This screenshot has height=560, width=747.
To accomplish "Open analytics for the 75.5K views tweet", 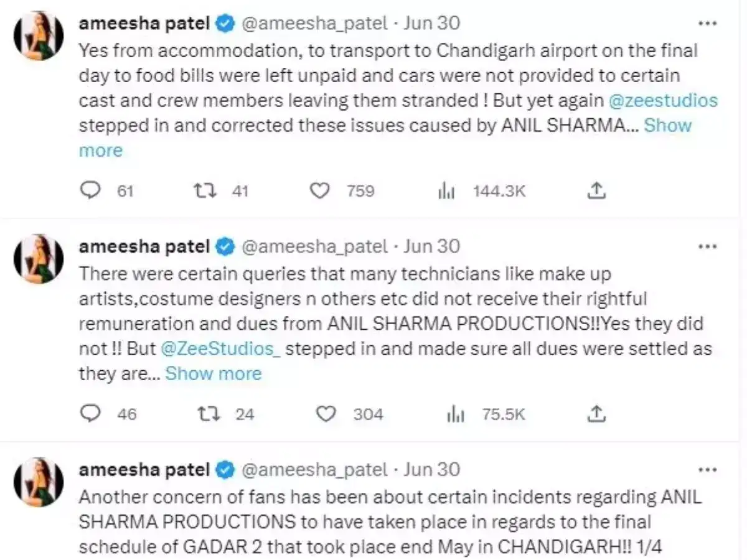I will click(x=456, y=414).
